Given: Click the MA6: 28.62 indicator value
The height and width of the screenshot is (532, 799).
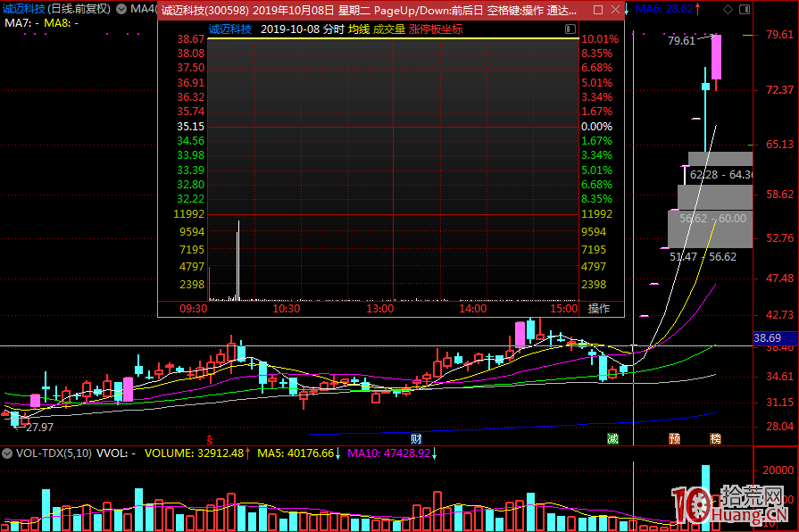Looking at the screenshot, I should click(x=664, y=9).
